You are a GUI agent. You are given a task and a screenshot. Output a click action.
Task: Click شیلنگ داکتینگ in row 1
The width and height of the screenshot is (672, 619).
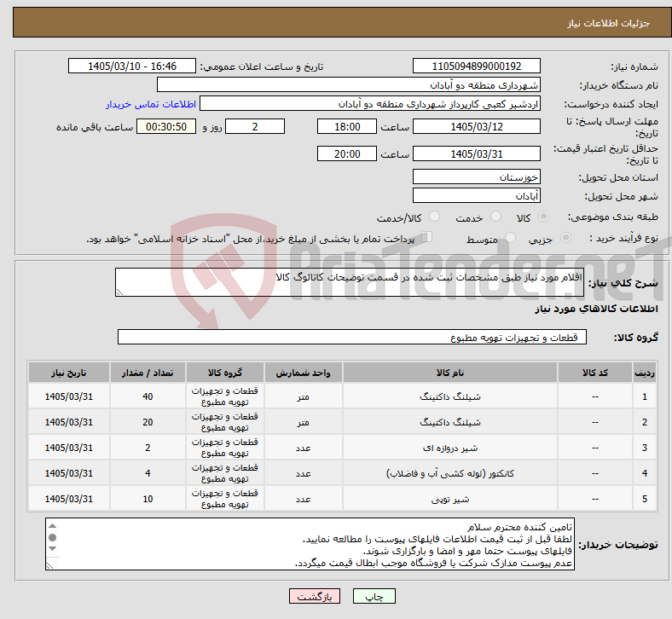pyautogui.click(x=450, y=396)
